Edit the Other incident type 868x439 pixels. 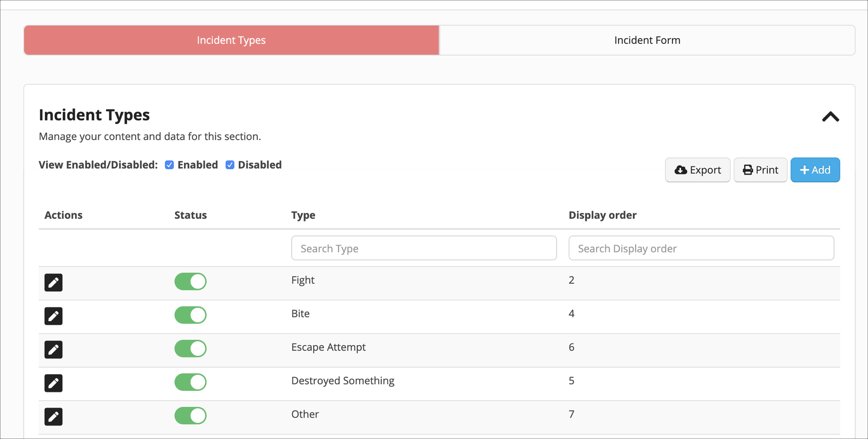[x=53, y=416]
